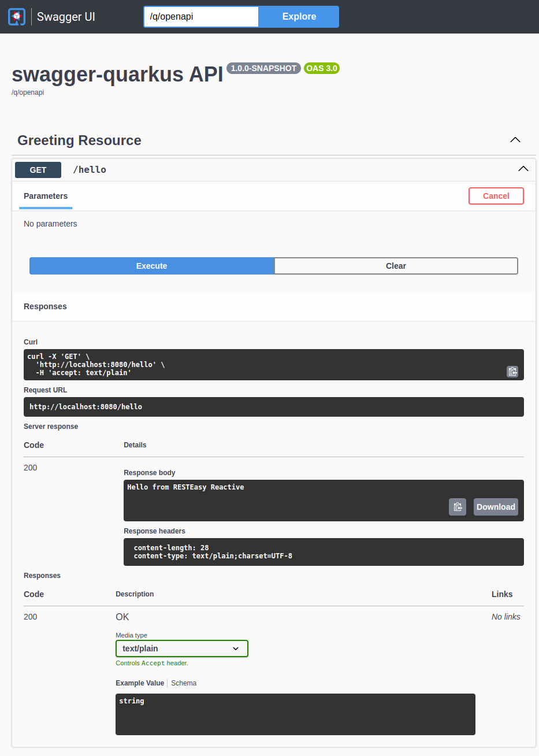Click the "Hello from RESTEasy Reactive" response text
The height and width of the screenshot is (756, 539).
[185, 487]
